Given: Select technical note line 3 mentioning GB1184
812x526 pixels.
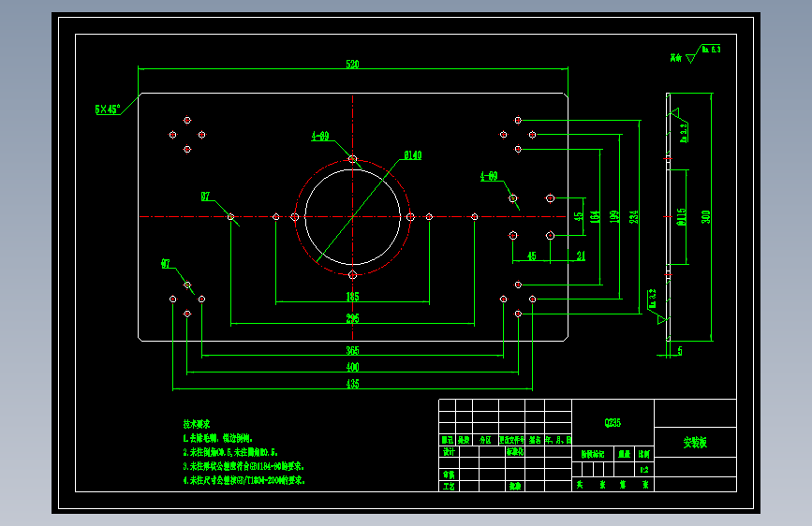Looking at the screenshot, I should click(244, 466).
